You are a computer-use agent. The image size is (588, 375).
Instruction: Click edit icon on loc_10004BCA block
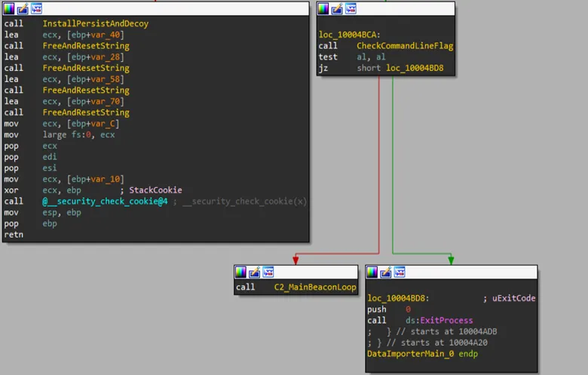(x=337, y=8)
